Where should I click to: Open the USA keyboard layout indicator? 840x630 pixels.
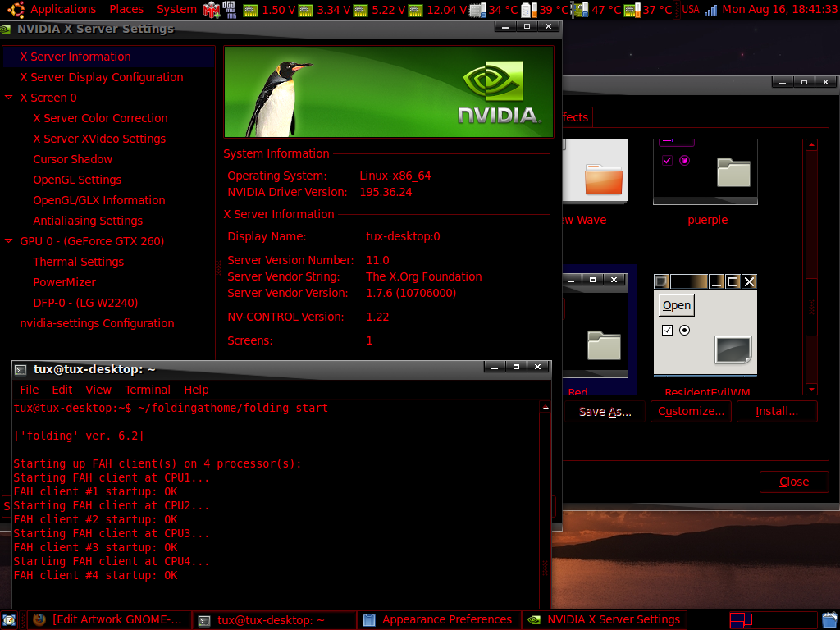pos(691,10)
